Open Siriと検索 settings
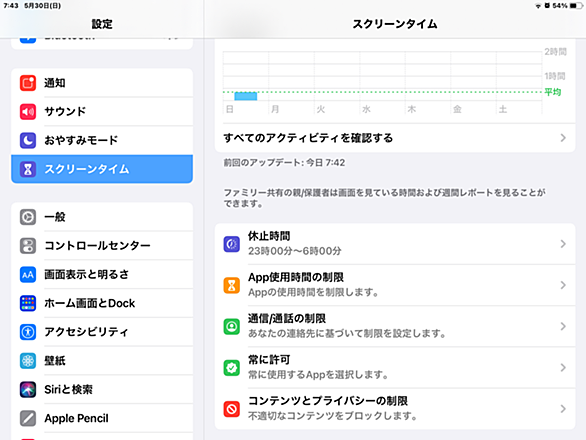Screen dimensions: 586x440 click(102, 390)
